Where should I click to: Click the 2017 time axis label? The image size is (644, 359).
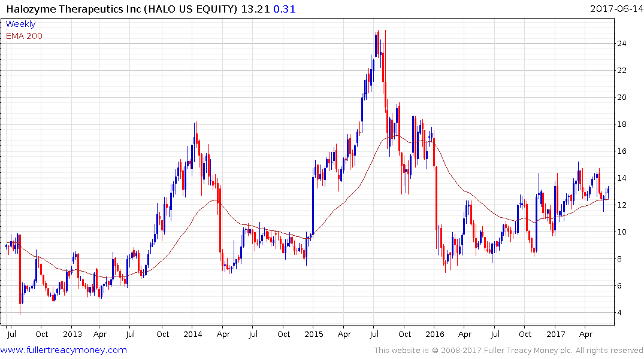coord(556,334)
